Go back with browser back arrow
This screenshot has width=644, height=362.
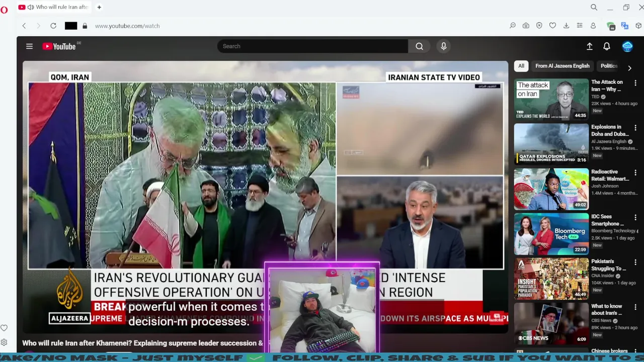point(24,26)
